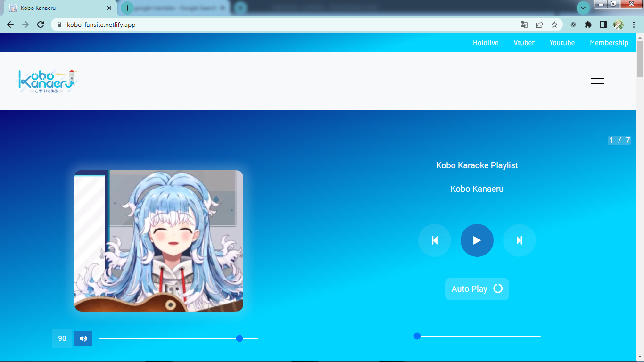Viewport: 644px width, 362px height.
Task: Reload the current page
Action: tap(41, 25)
